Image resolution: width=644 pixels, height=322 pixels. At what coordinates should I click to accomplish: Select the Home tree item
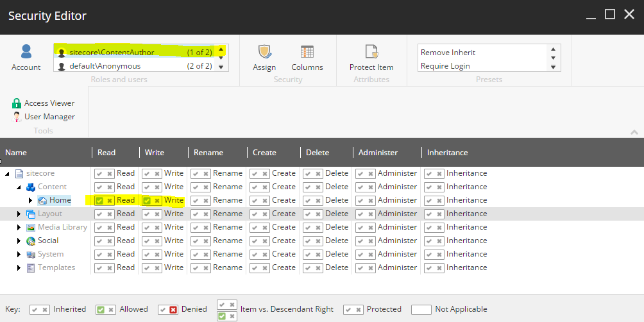[x=60, y=200]
